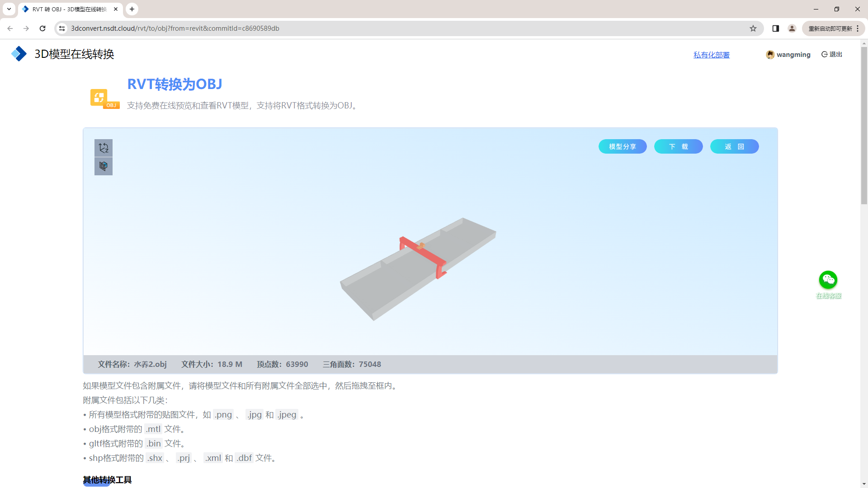
Task: Open the 私有化部署 navigation item
Action: tap(711, 55)
